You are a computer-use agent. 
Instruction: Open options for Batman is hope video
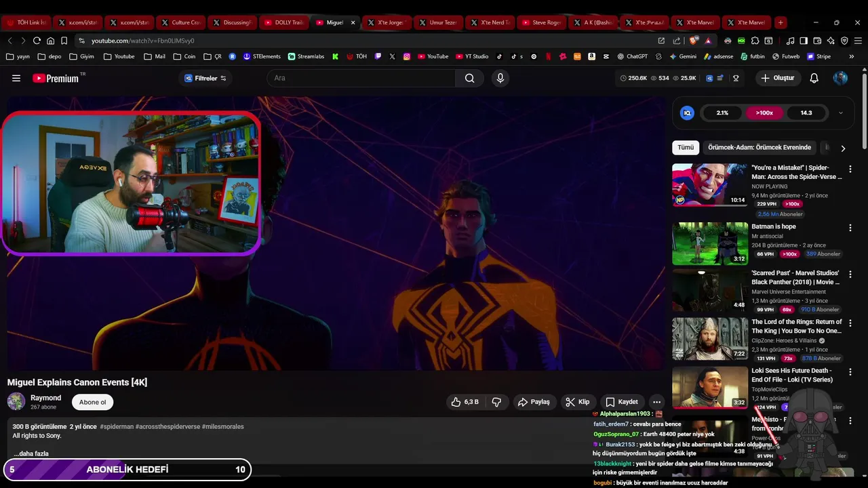[x=850, y=228]
